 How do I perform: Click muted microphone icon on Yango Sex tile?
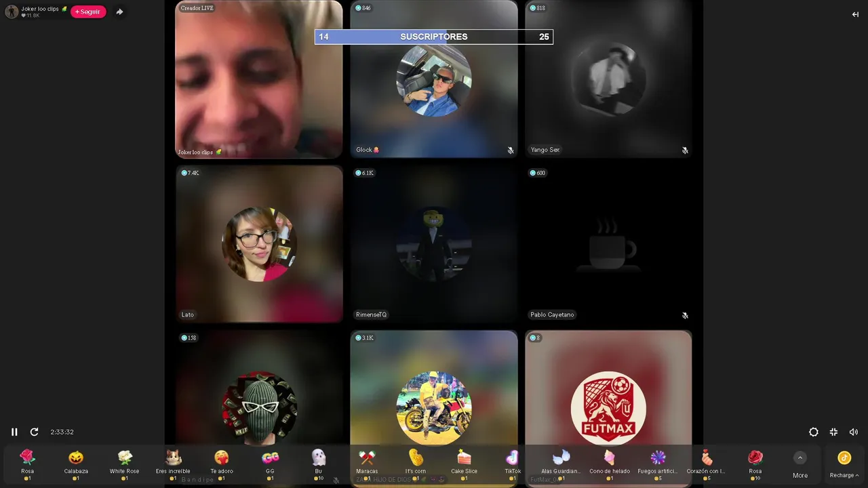click(x=685, y=150)
